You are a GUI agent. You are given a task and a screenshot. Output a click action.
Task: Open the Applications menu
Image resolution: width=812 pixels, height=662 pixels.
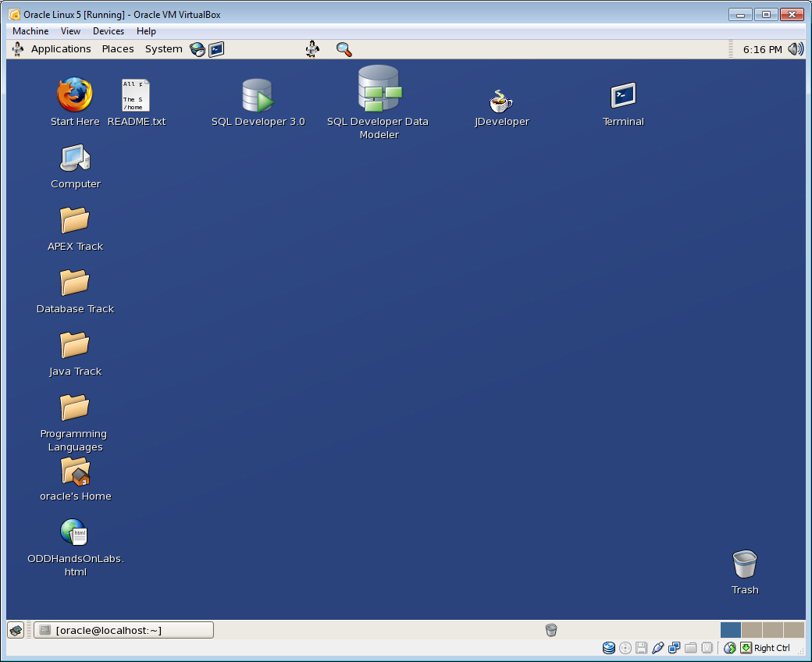click(x=61, y=49)
